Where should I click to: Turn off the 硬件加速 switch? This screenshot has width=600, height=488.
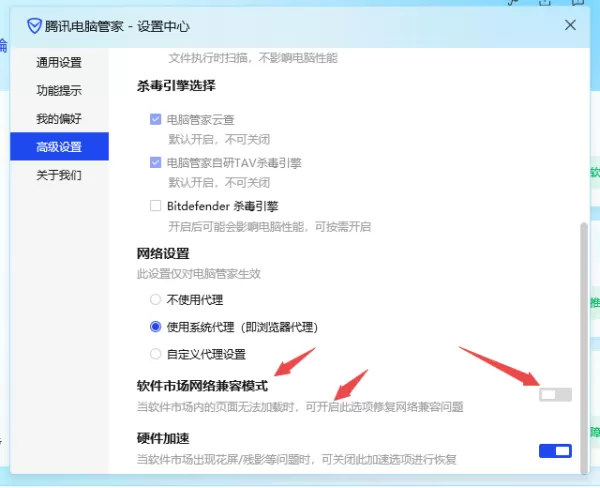555,451
